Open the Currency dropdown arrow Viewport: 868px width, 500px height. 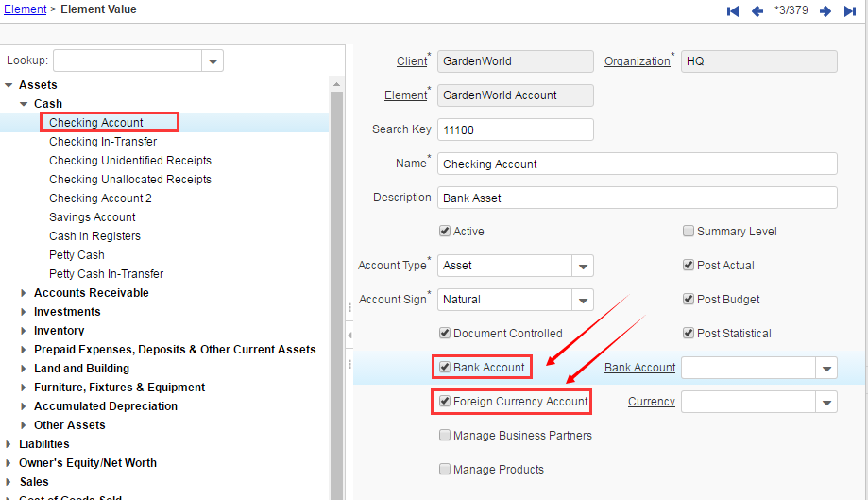(x=826, y=403)
